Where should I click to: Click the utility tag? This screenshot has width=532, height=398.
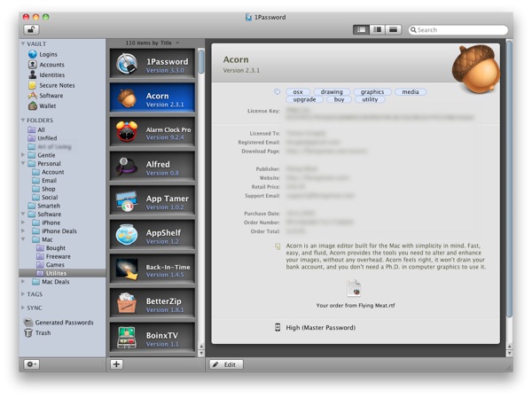370,99
